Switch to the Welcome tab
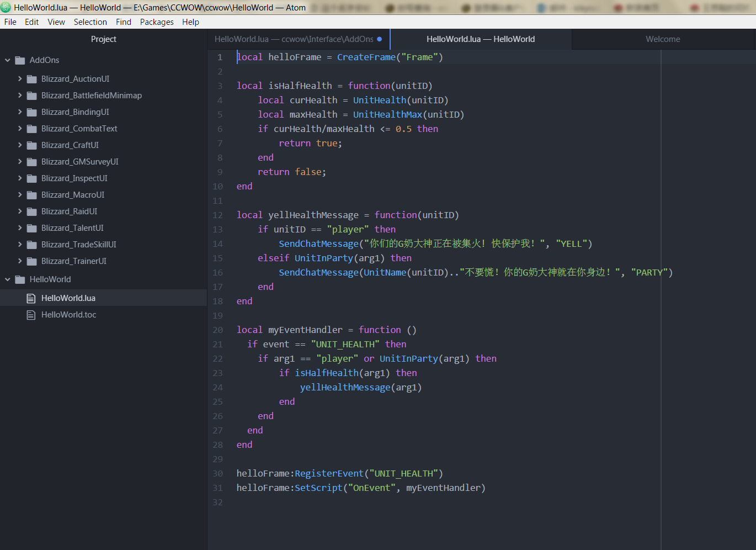The height and width of the screenshot is (550, 756). tap(663, 39)
